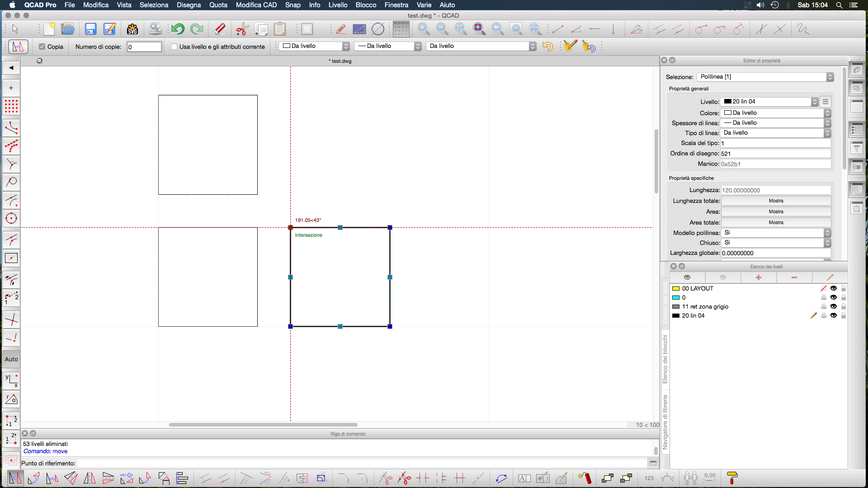Open the Modifica CAD menu
868x488 pixels.
[256, 5]
